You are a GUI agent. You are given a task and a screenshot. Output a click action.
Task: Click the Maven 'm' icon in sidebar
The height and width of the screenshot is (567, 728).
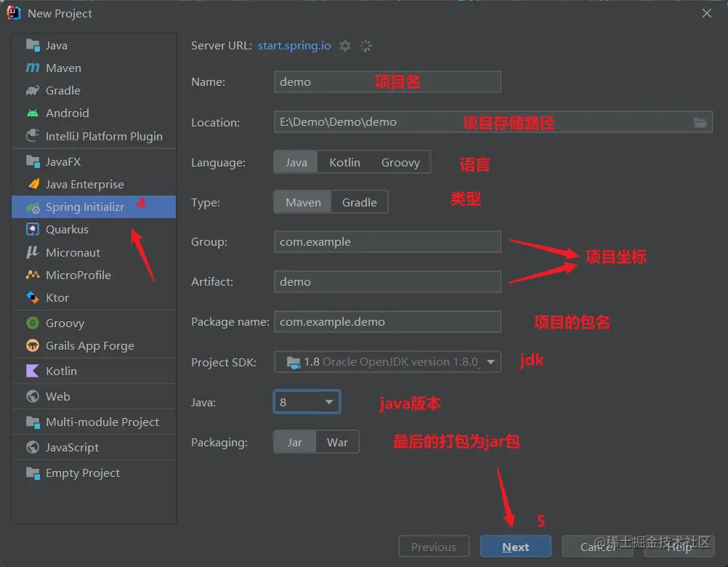coord(33,68)
